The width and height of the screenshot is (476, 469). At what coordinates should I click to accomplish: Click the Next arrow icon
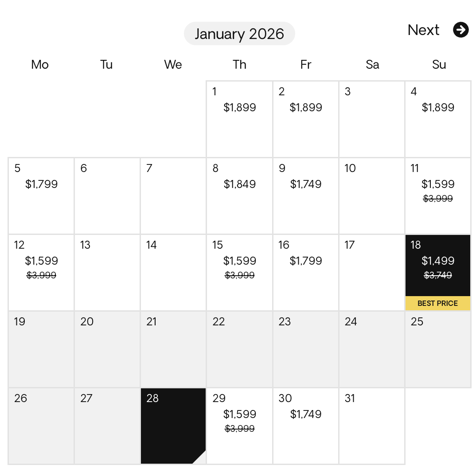click(461, 30)
